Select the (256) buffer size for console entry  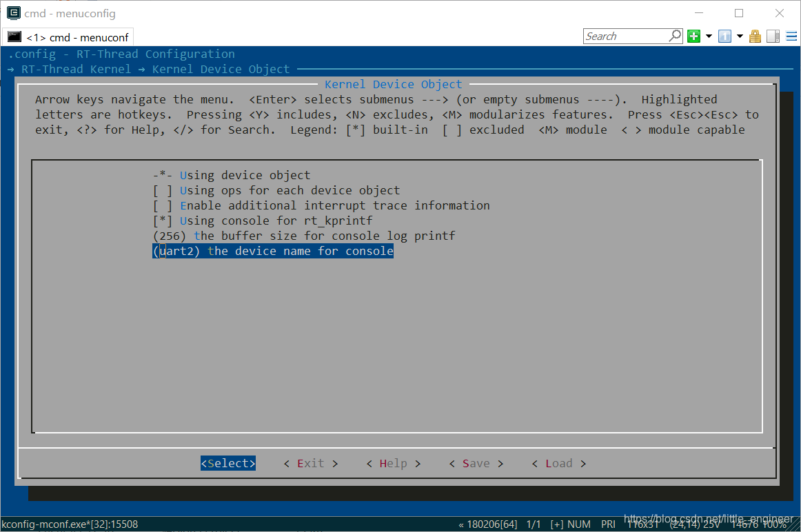(x=304, y=236)
